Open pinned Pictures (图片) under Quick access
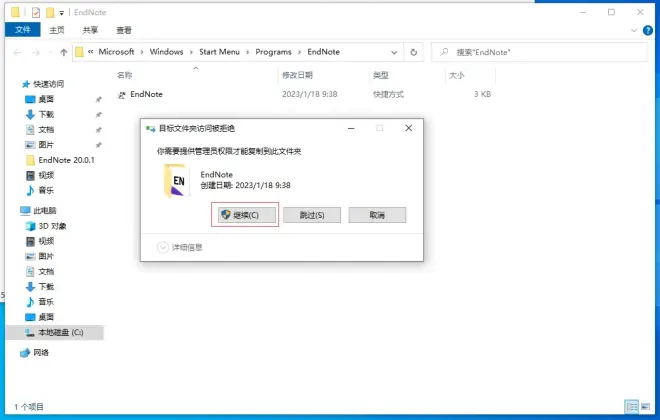660x420 pixels. [45, 145]
